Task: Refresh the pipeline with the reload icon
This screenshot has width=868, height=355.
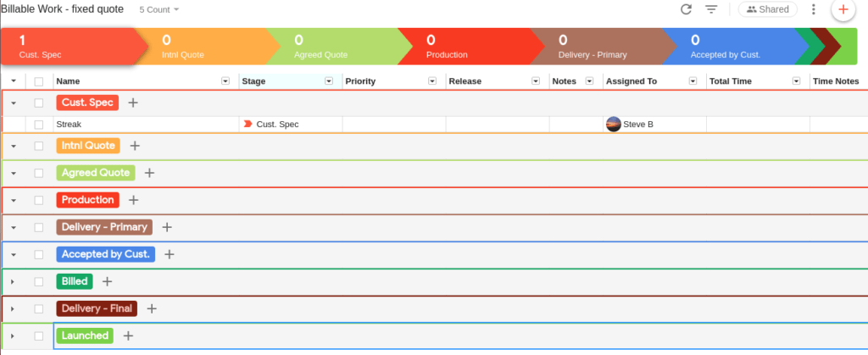Action: pos(686,9)
